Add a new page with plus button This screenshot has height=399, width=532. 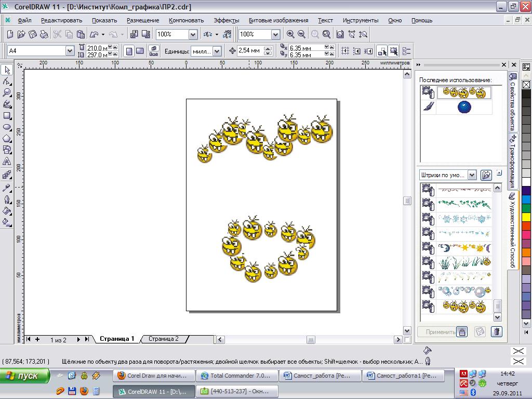click(37, 339)
